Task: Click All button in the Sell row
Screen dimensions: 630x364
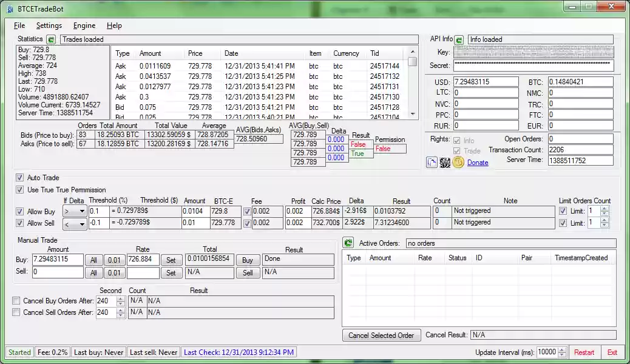Action: point(93,273)
